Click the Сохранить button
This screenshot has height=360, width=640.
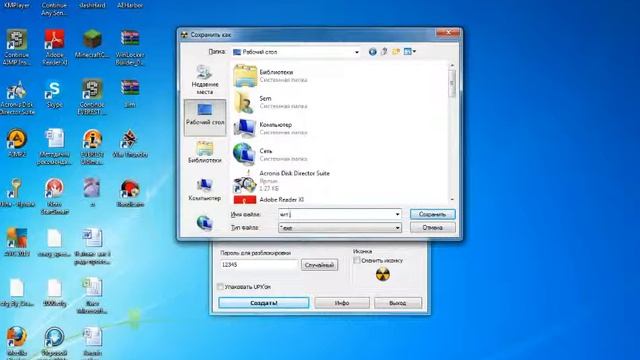coord(433,214)
